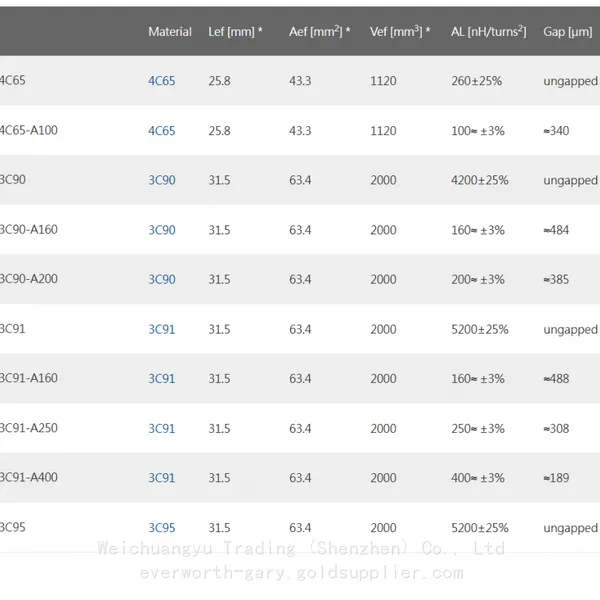This screenshot has width=600, height=600.
Task: Select the 260±25% AL value cell
Action: point(476,81)
